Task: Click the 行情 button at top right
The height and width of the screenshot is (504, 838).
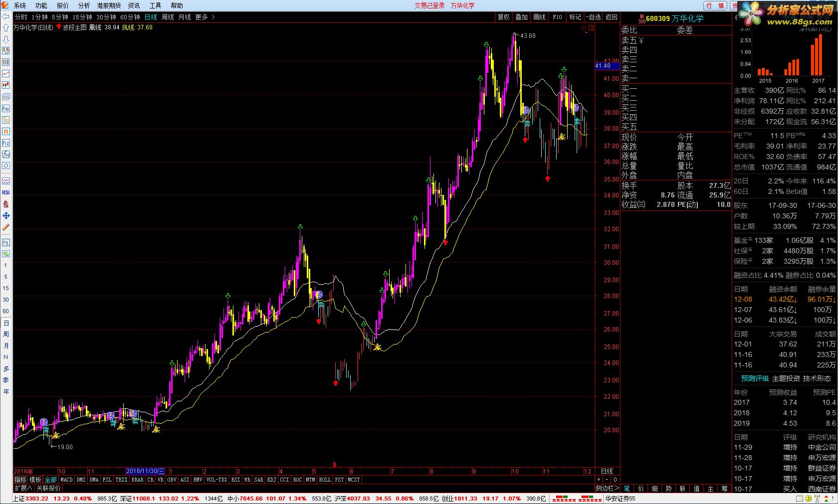Action: tap(715, 5)
